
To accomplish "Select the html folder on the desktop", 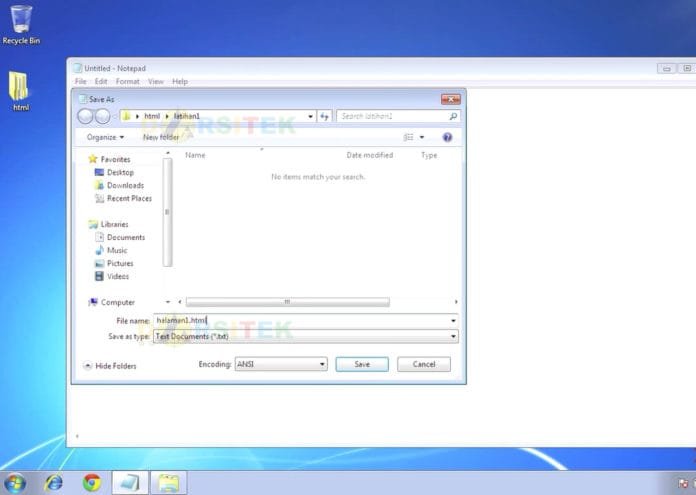I will click(x=19, y=91).
